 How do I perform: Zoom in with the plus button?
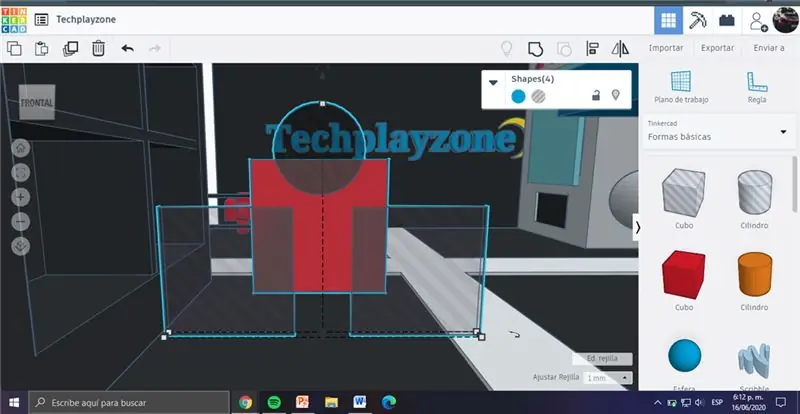21,197
